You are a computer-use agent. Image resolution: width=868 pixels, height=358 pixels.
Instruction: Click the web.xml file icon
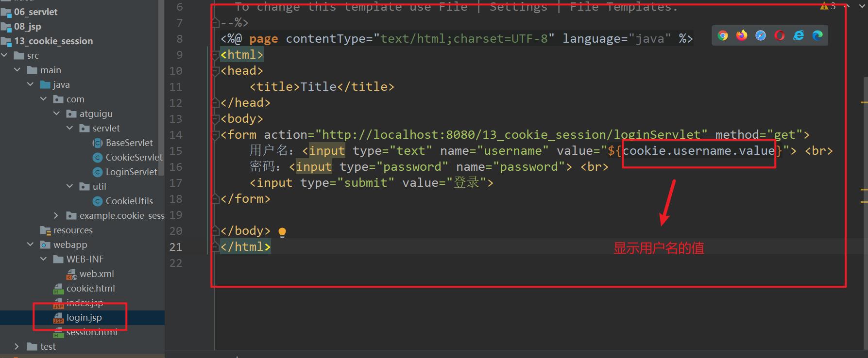click(71, 274)
